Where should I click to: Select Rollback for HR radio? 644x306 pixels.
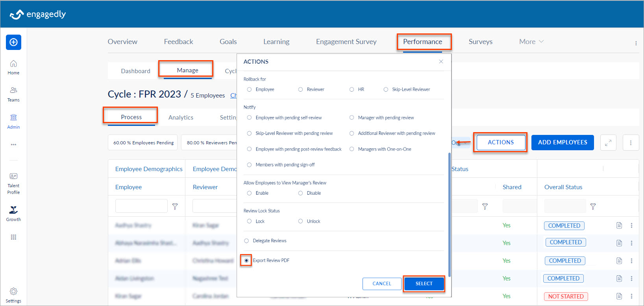[x=352, y=89]
